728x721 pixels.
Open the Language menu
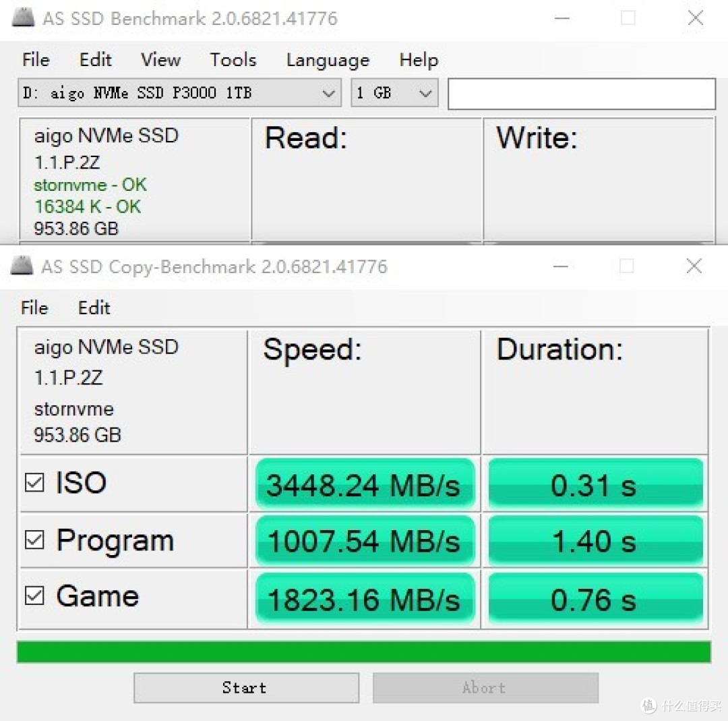[x=328, y=61]
